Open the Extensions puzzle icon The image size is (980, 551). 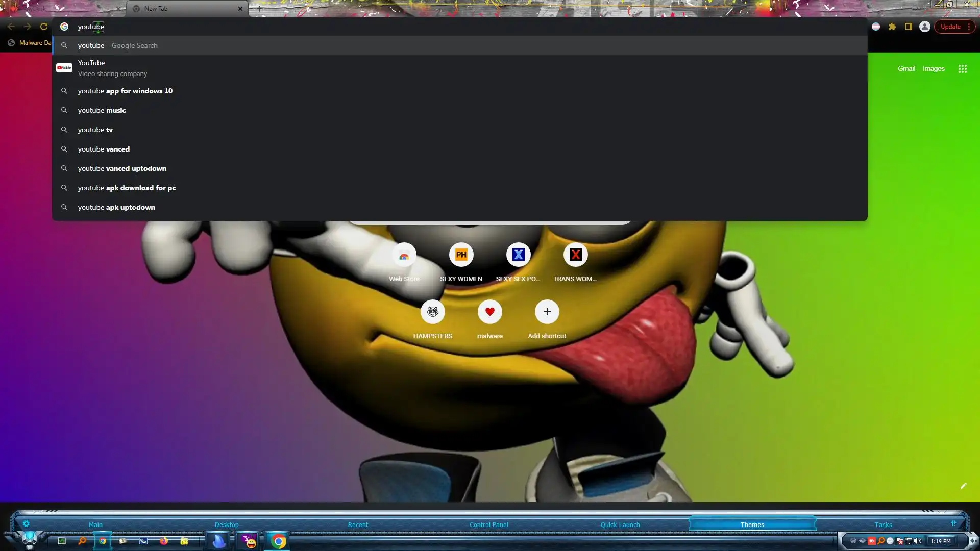(x=892, y=27)
